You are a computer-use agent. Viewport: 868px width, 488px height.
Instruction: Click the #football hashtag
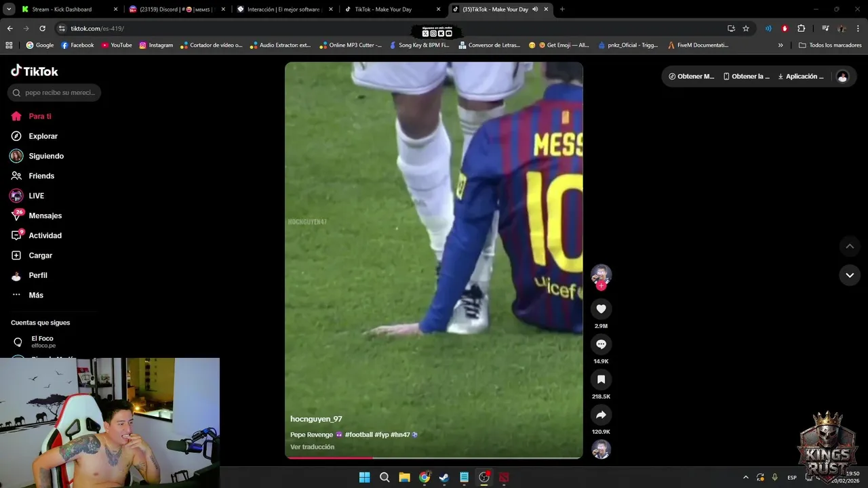pos(359,434)
